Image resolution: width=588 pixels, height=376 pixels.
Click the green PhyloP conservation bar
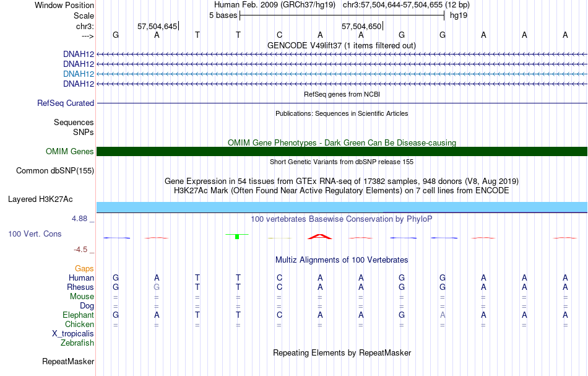click(x=237, y=237)
